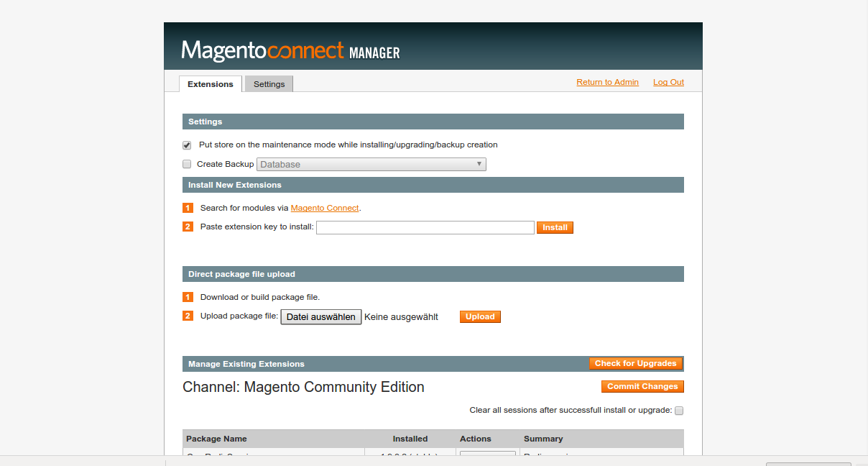Image resolution: width=868 pixels, height=466 pixels.
Task: Click the Check for Upgrades button
Action: click(636, 363)
